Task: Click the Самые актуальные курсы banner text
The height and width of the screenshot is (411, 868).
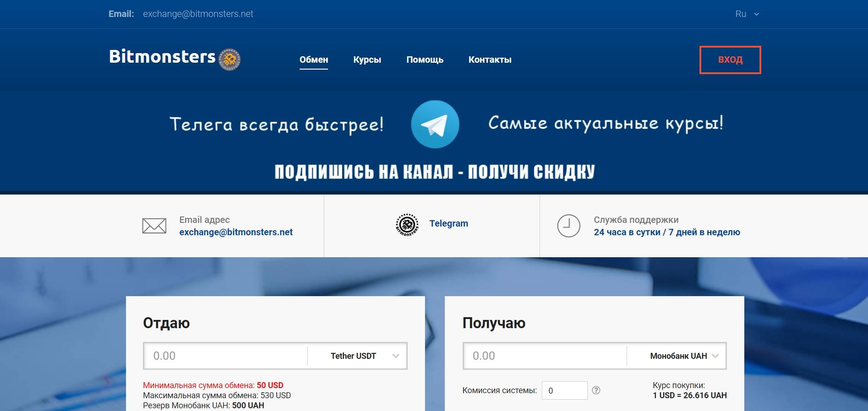Action: (606, 123)
